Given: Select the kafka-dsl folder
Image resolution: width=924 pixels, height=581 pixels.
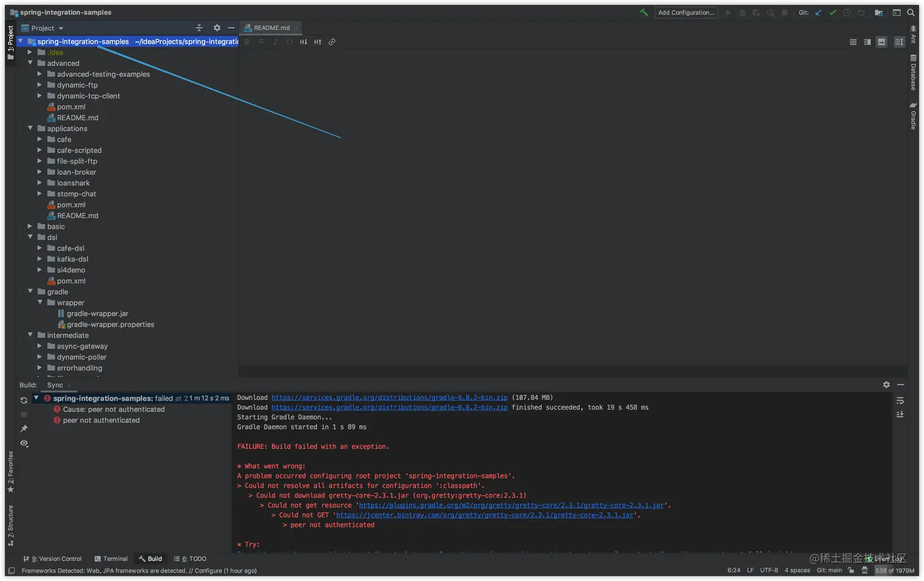Looking at the screenshot, I should (72, 259).
